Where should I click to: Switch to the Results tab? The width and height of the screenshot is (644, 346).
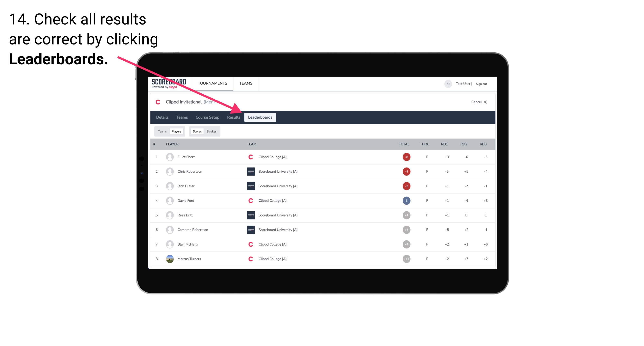[x=233, y=117]
